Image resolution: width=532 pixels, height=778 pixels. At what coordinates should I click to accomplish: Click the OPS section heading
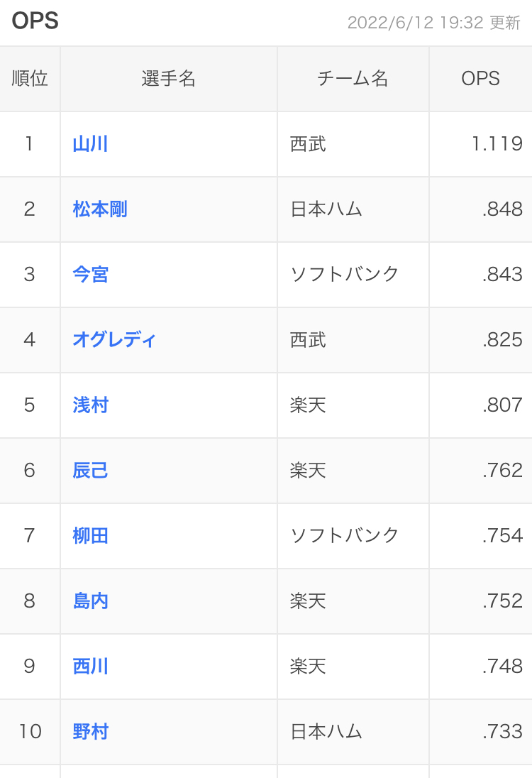pos(35,21)
